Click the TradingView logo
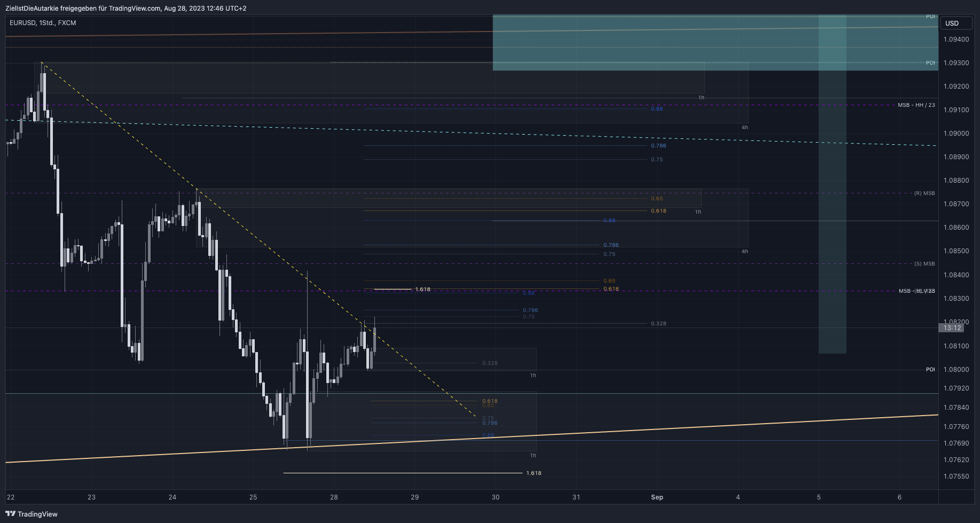980x523 pixels. click(32, 514)
